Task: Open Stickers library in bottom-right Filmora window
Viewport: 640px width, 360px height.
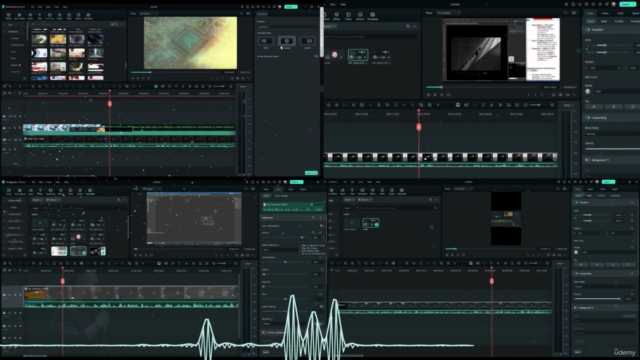Action: tap(392, 191)
